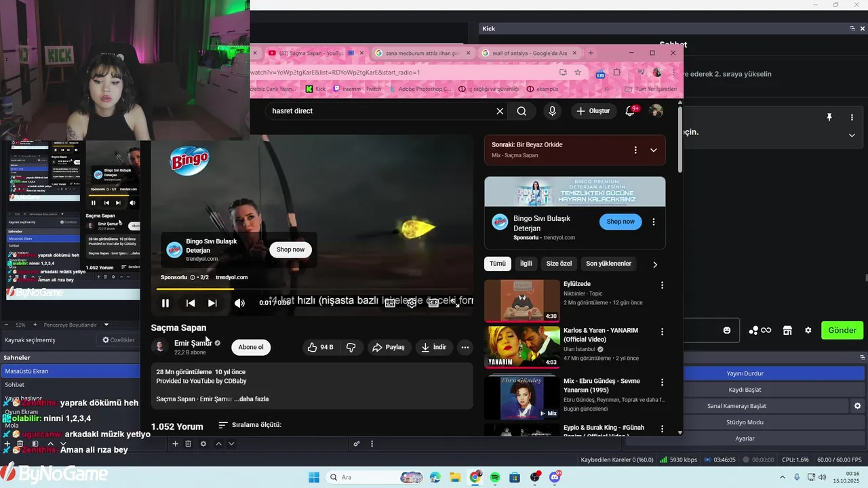Download the video with İndir

point(434,347)
